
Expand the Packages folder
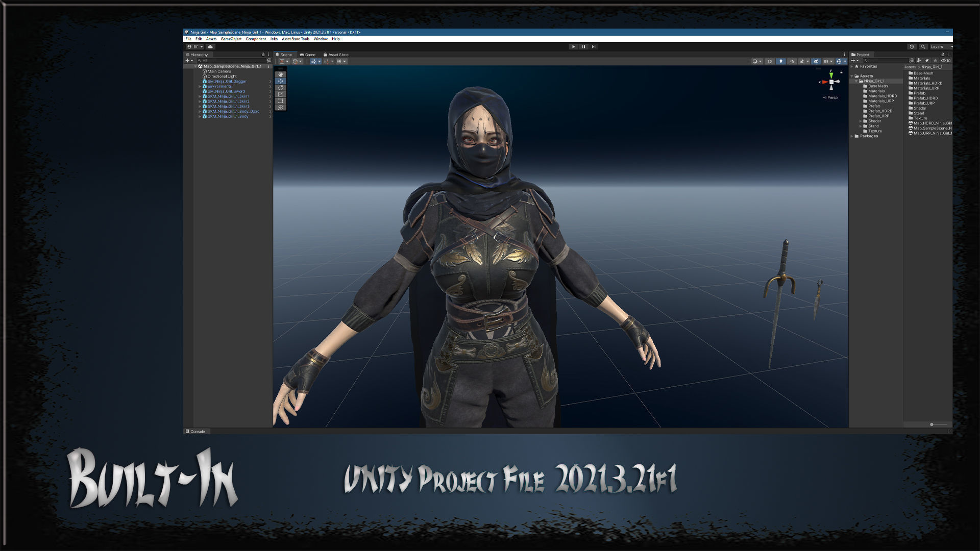(x=852, y=136)
